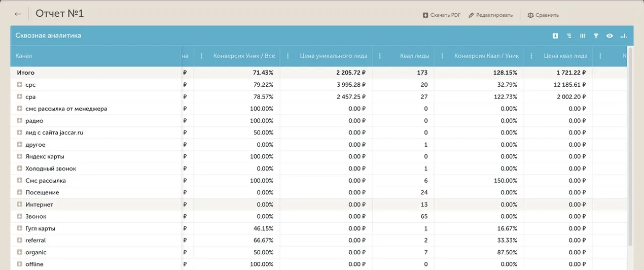Image resolution: width=644 pixels, height=270 pixels.
Task: Click the 24 value for Посещение
Action: (x=424, y=192)
